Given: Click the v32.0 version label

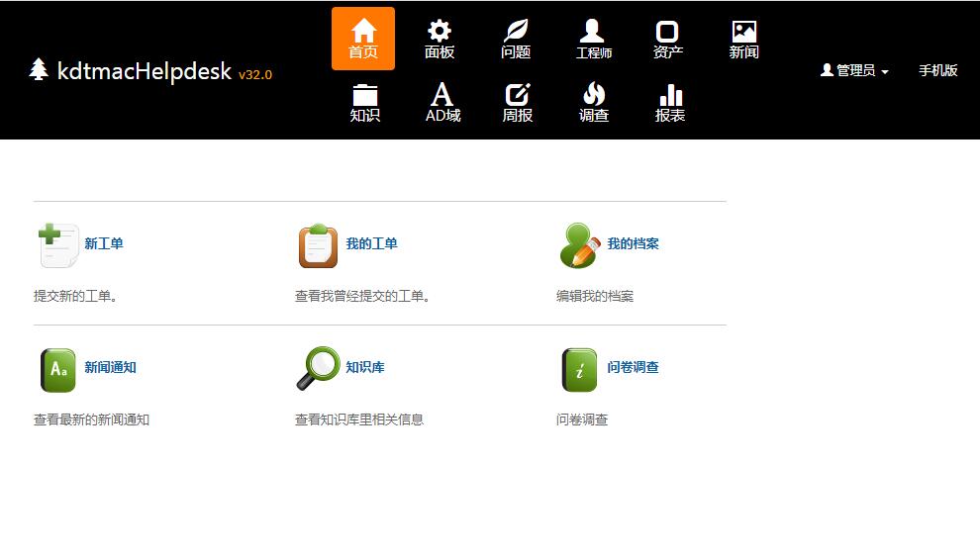Looking at the screenshot, I should point(255,74).
